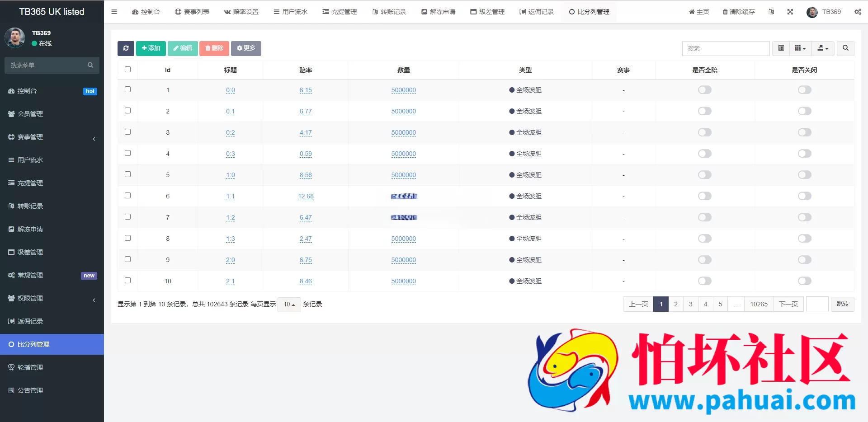This screenshot has height=422, width=868.
Task: Switch to the 充提管理 top tab
Action: click(x=340, y=12)
